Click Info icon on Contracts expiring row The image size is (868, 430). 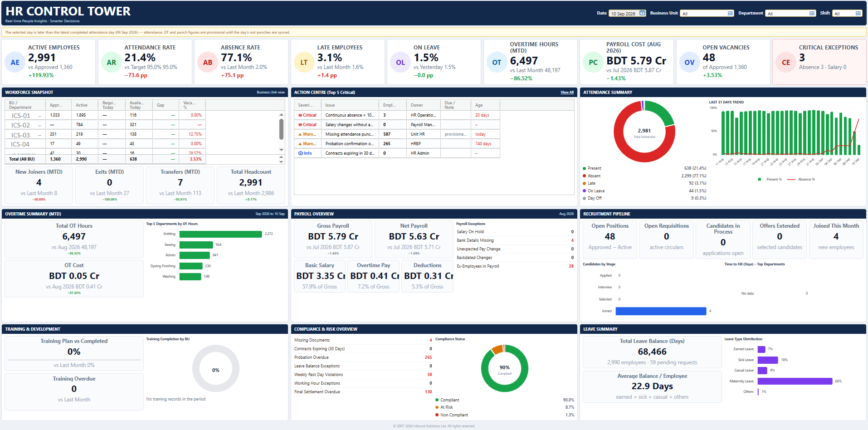pyautogui.click(x=301, y=153)
